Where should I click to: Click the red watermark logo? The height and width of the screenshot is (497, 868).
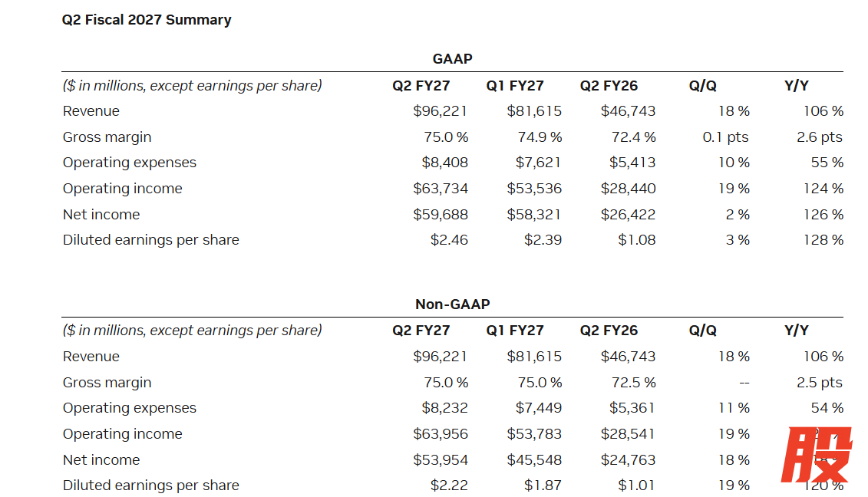[x=817, y=454]
